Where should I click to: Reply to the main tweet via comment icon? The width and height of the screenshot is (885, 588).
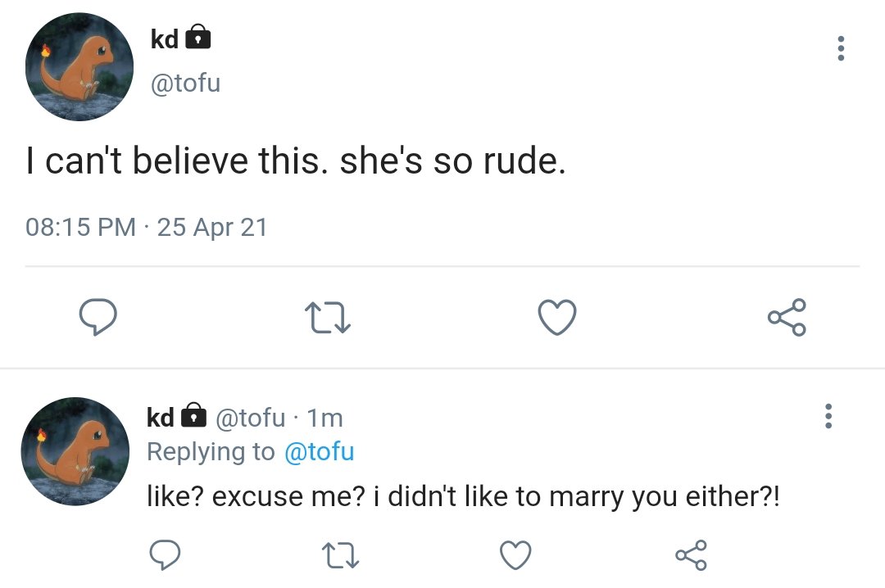pos(98,317)
